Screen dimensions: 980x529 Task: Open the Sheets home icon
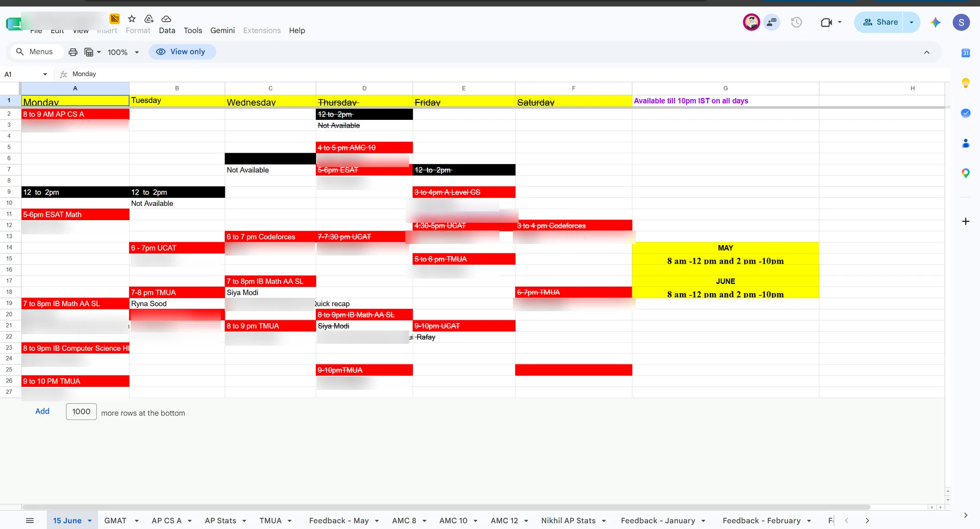[x=14, y=23]
